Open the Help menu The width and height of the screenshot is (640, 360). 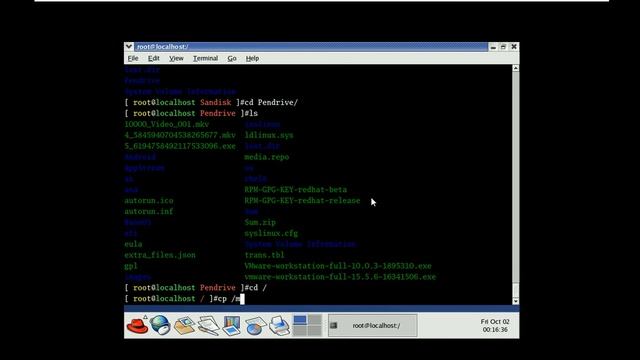[x=252, y=58]
